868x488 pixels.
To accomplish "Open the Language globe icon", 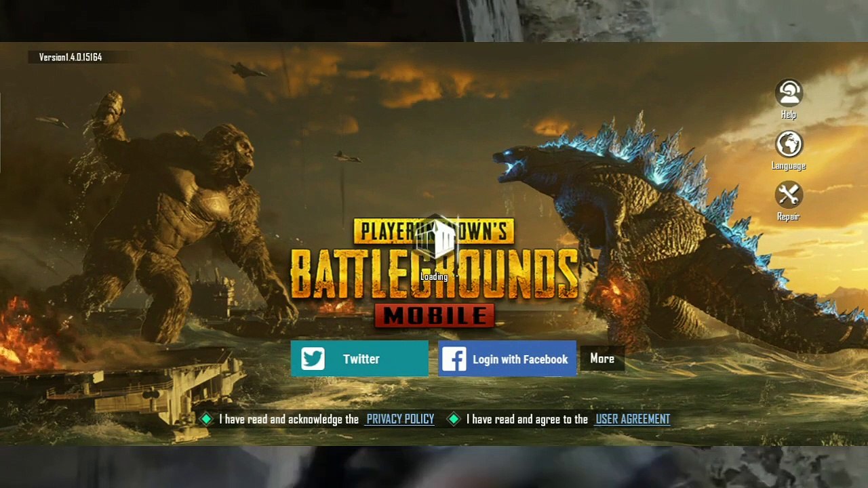I will pyautogui.click(x=789, y=144).
